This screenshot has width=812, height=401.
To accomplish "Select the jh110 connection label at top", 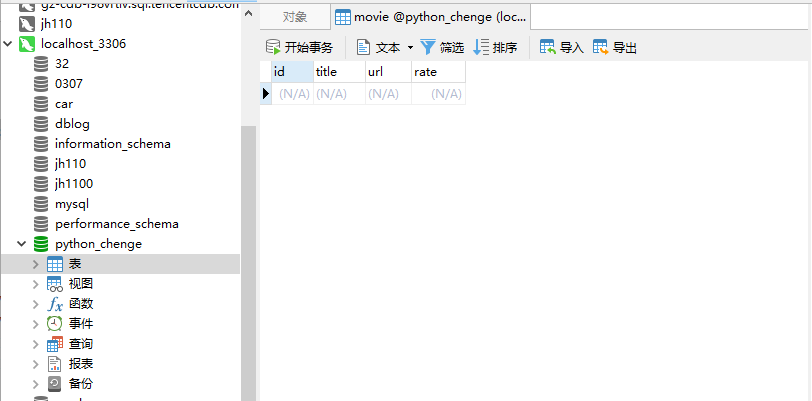I will pos(56,24).
